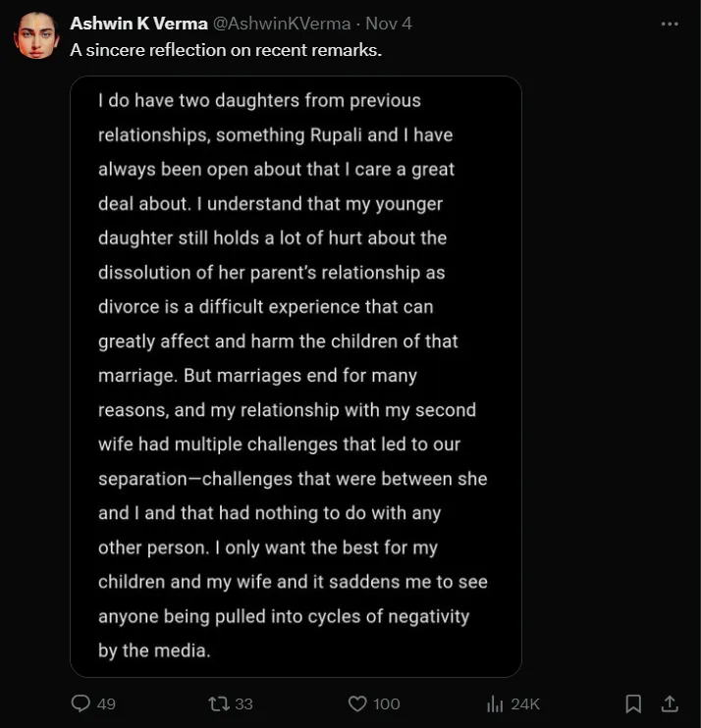Click the 24K views count
The width and height of the screenshot is (701, 728).
pyautogui.click(x=526, y=703)
